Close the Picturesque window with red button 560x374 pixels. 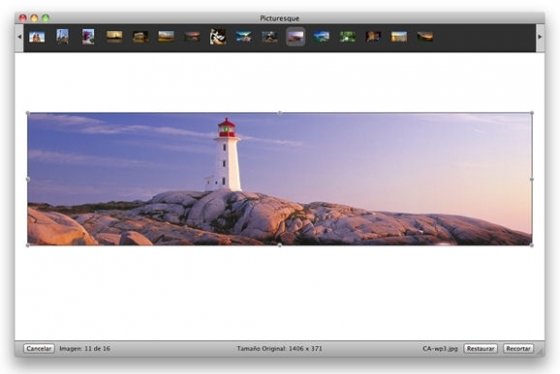tap(23, 18)
